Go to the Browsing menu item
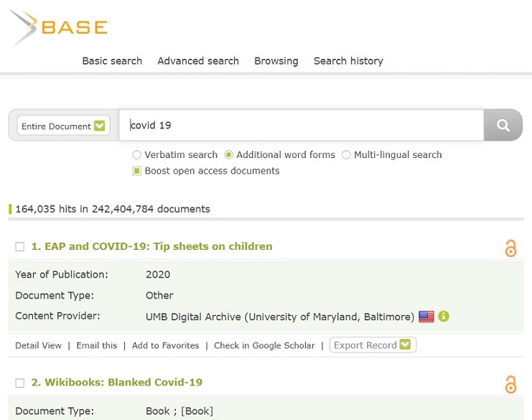This screenshot has width=532, height=420. (276, 61)
